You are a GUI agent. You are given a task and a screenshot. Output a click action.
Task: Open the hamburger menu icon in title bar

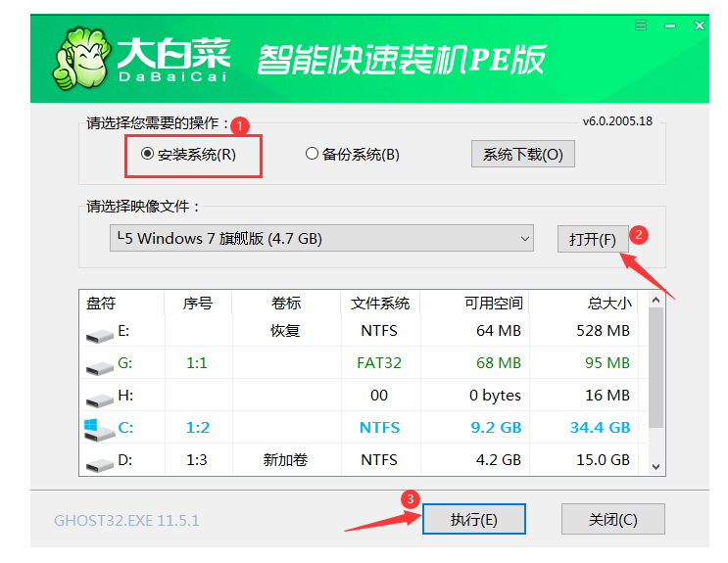click(641, 25)
